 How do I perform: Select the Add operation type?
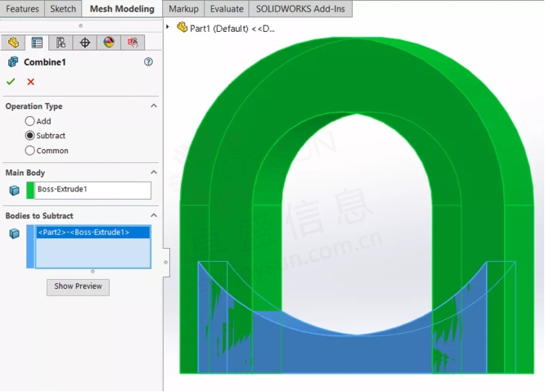click(x=30, y=121)
